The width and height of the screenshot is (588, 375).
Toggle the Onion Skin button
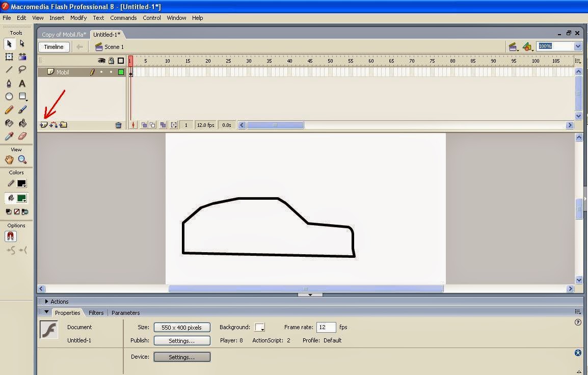coord(144,125)
